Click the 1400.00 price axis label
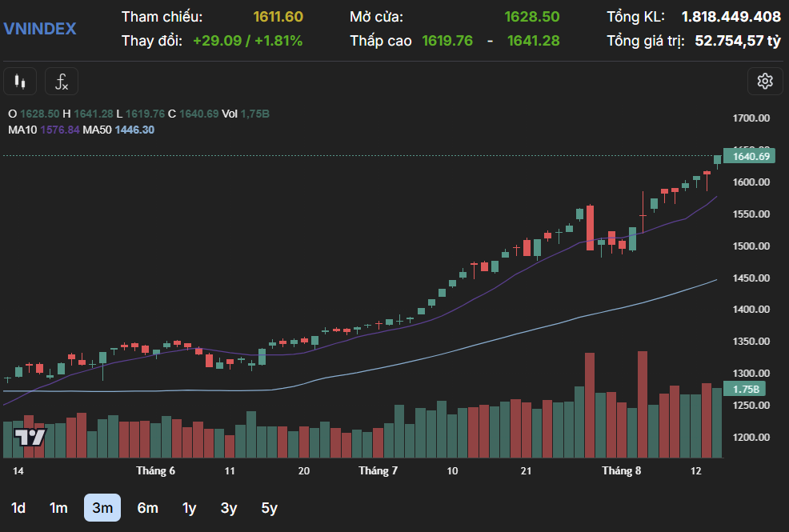Image resolution: width=789 pixels, height=532 pixels. pyautogui.click(x=751, y=310)
